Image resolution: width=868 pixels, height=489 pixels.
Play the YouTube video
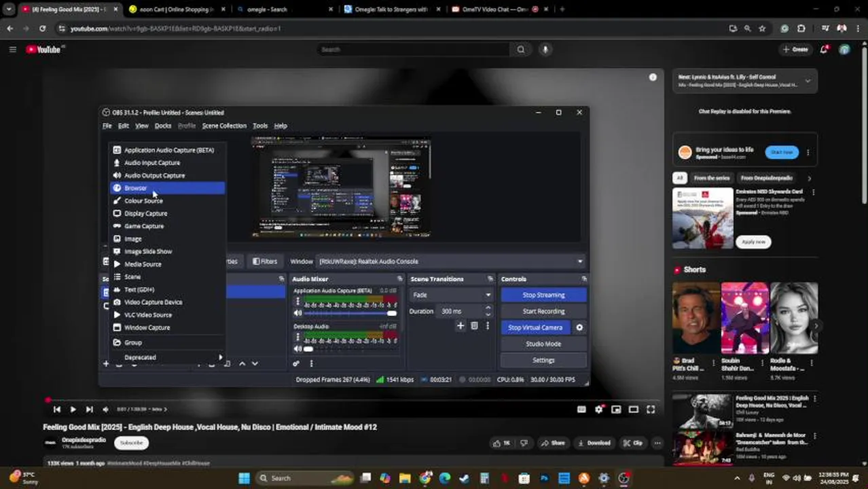click(73, 410)
